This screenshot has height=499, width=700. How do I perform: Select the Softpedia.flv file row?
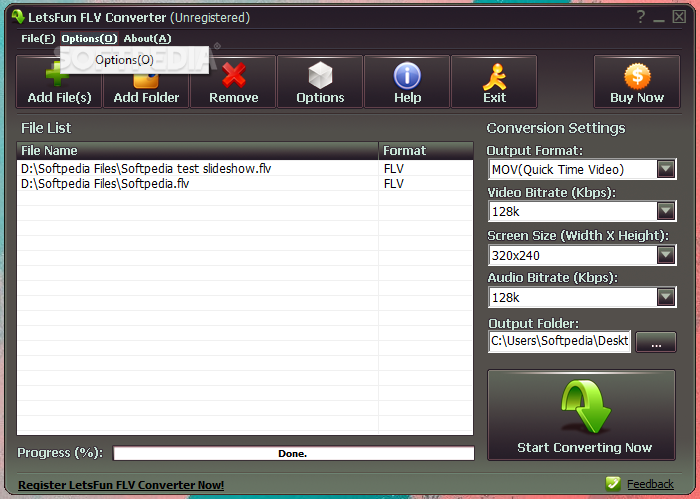pyautogui.click(x=245, y=183)
